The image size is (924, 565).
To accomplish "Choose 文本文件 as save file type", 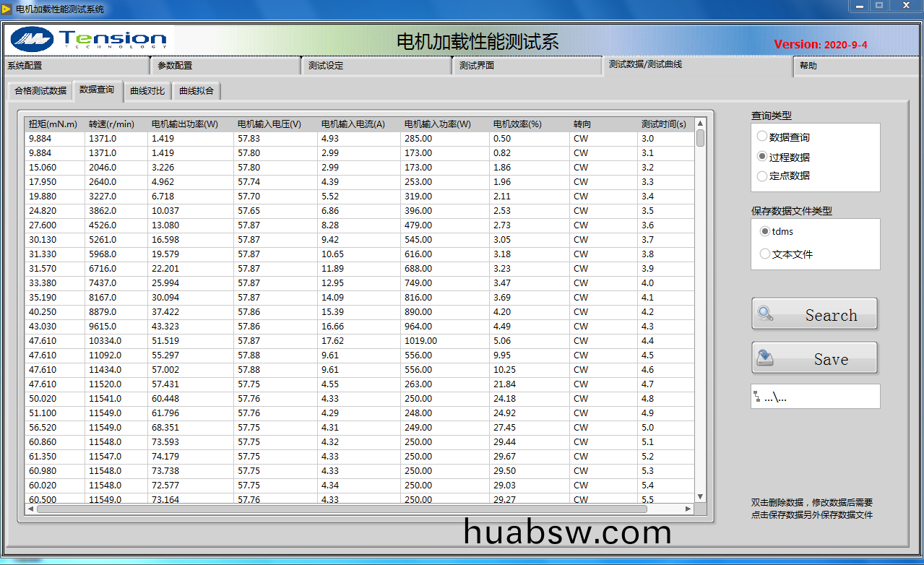I will [x=765, y=254].
